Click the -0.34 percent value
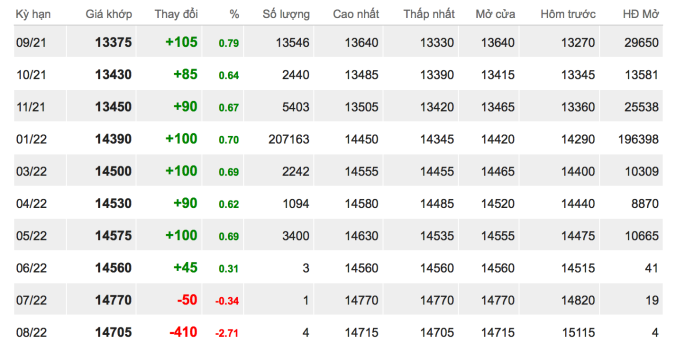 tap(227, 301)
